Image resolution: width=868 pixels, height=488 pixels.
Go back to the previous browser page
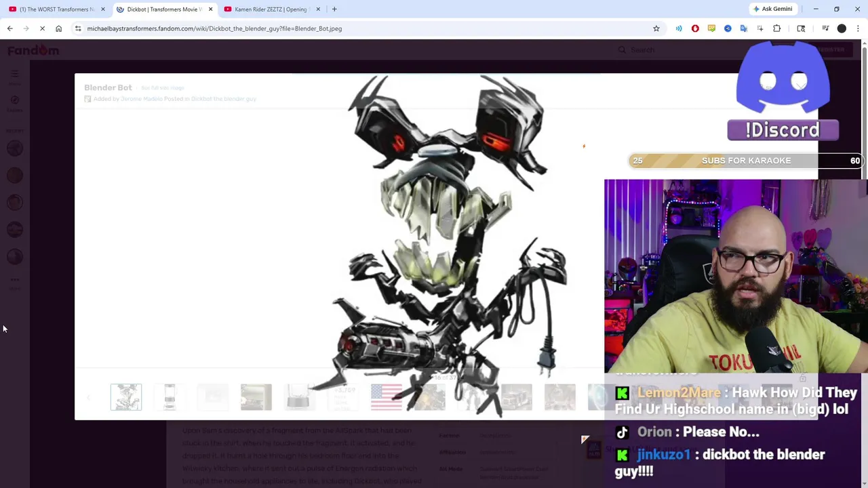9,28
